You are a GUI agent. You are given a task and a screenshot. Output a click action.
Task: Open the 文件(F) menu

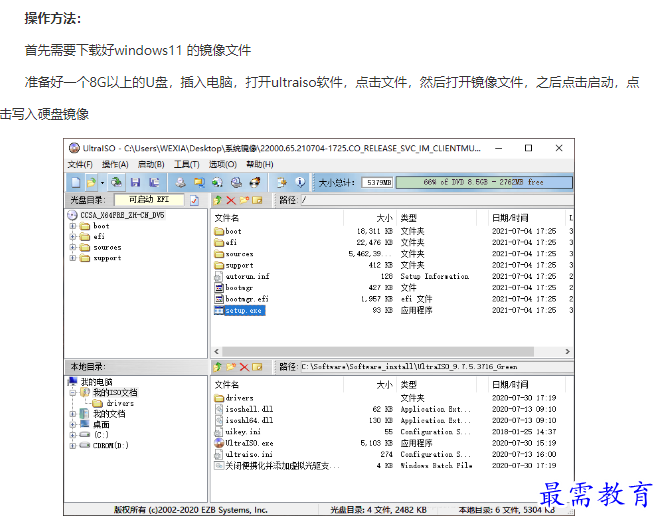pyautogui.click(x=80, y=164)
